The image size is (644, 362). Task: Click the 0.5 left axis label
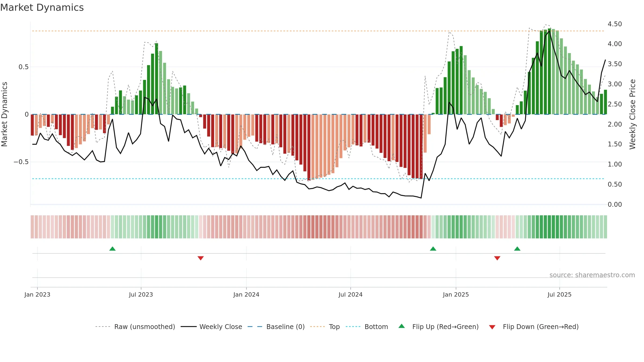point(24,67)
